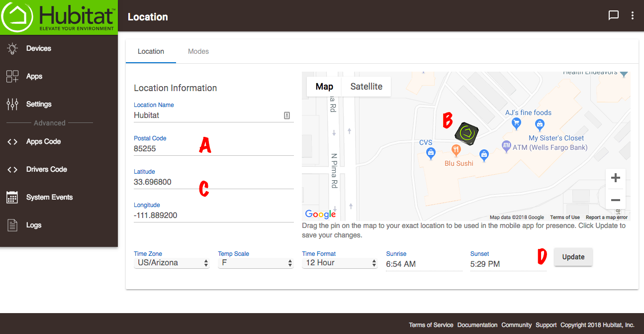The height and width of the screenshot is (334, 644).
Task: Open footer Terms of Service link
Action: tap(431, 325)
